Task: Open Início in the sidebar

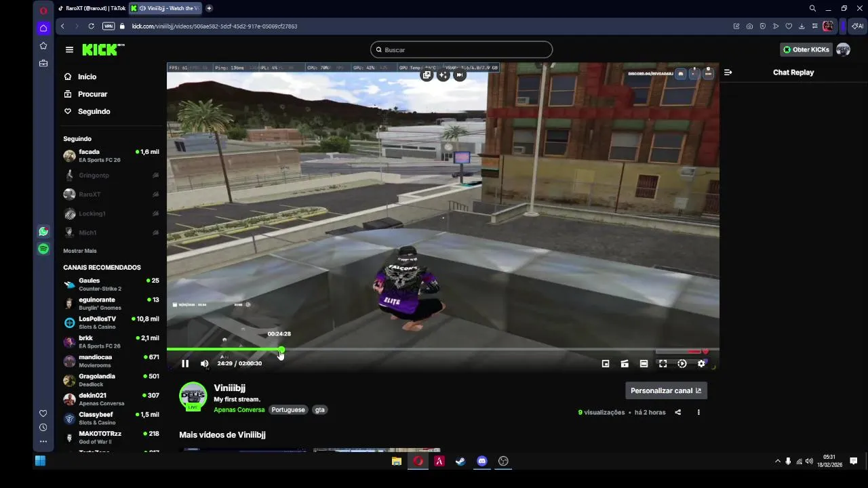Action: [87, 77]
